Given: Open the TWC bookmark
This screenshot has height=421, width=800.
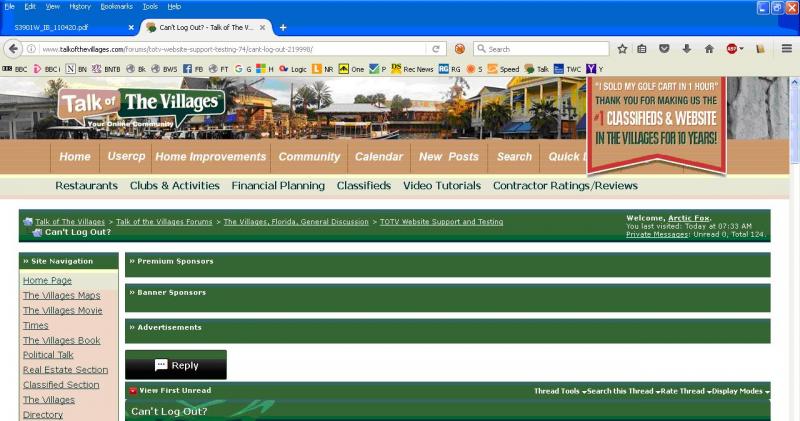Looking at the screenshot, I should point(567,69).
